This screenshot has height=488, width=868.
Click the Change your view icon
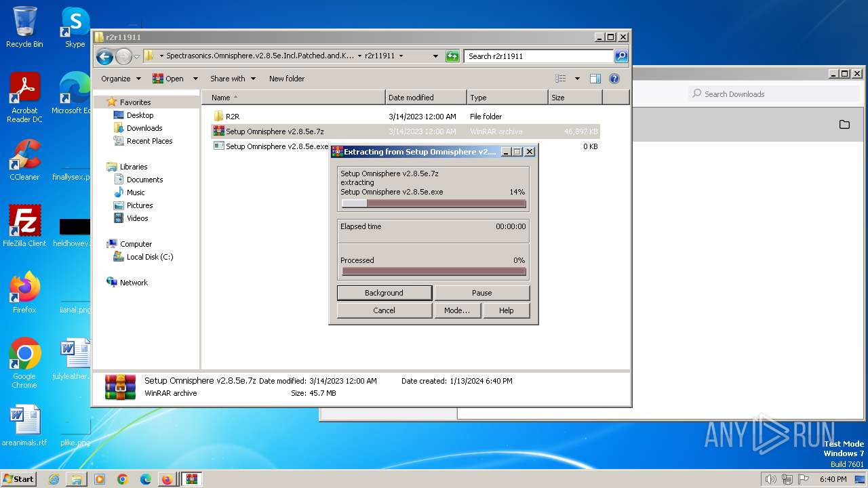[x=561, y=79]
